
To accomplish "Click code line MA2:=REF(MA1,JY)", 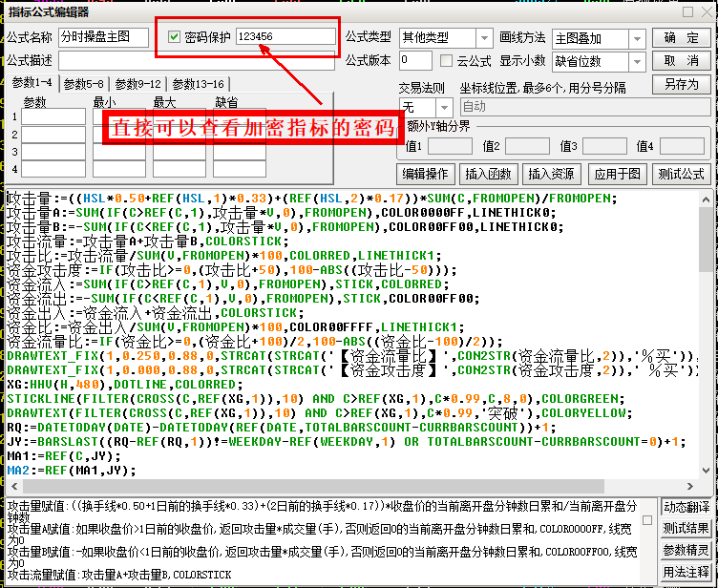I will click(x=72, y=471).
